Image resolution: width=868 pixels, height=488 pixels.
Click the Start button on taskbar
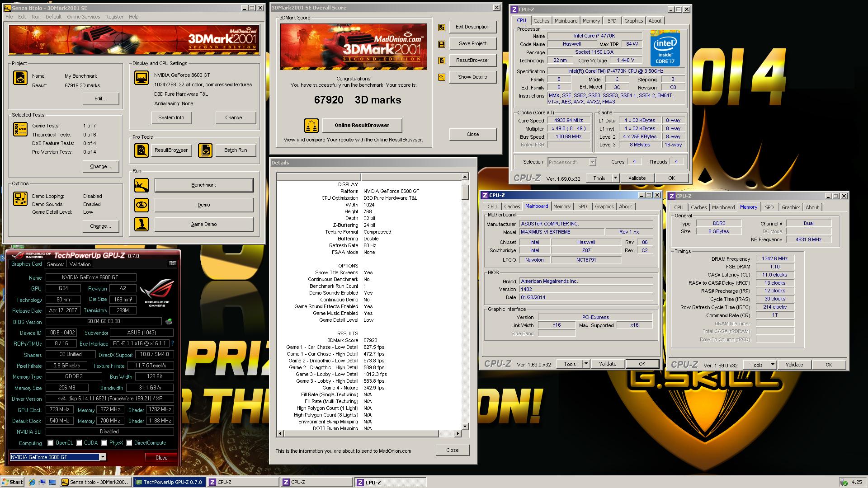tap(13, 482)
